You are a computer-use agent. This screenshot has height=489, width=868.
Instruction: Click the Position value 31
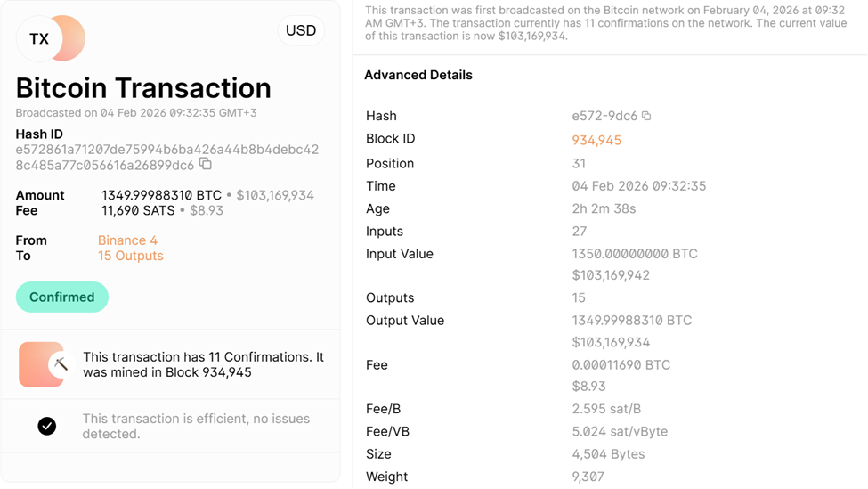pyautogui.click(x=580, y=164)
